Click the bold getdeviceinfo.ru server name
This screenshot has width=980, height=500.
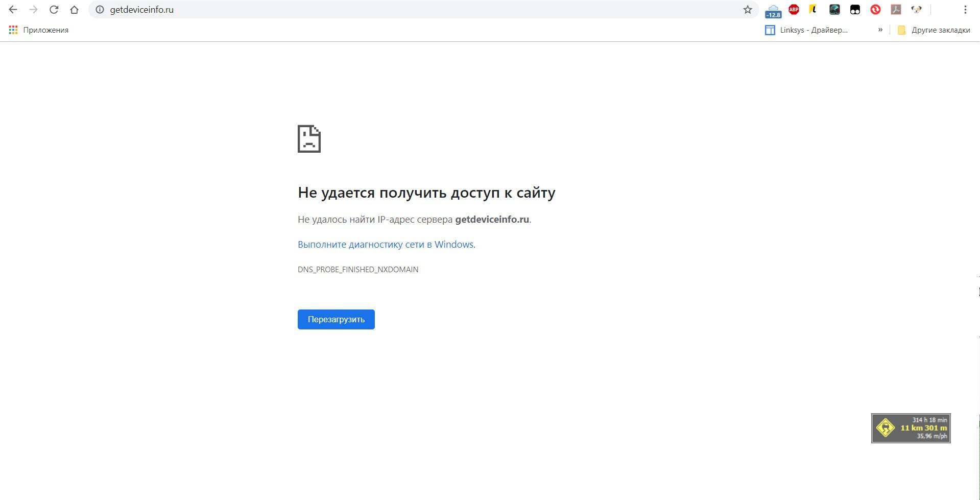point(492,220)
